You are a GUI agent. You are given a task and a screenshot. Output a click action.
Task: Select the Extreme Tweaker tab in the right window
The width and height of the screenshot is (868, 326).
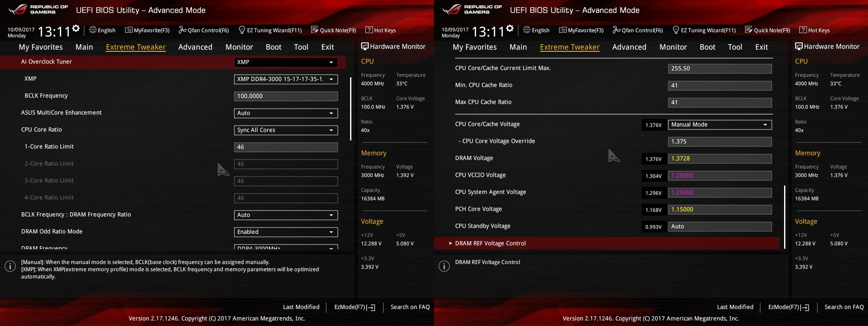coord(570,47)
